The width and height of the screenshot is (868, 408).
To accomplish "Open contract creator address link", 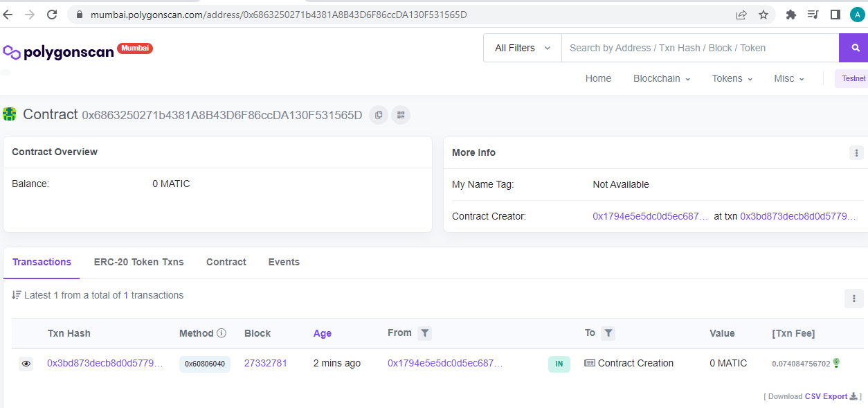I will tap(651, 216).
